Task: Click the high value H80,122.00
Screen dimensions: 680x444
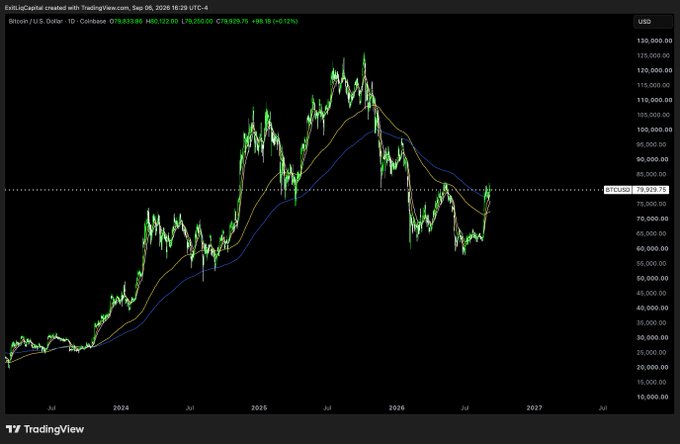Action: coord(162,21)
